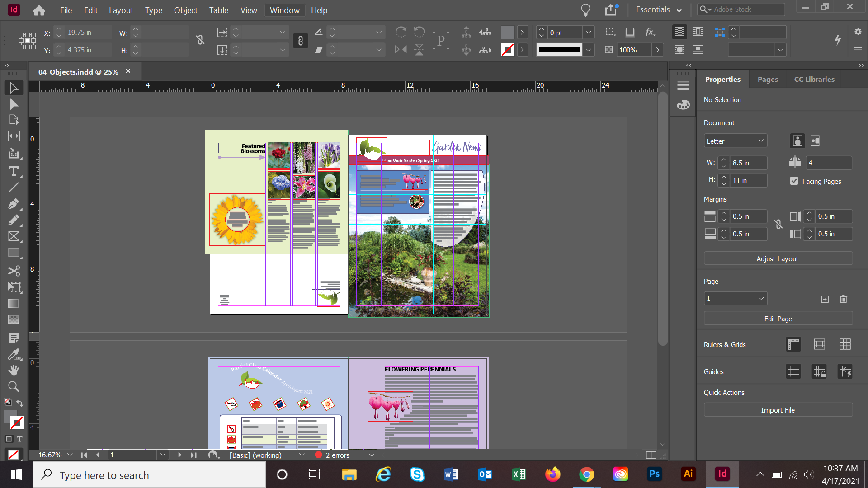The image size is (868, 488).
Task: Select the Pen tool
Action: pyautogui.click(x=14, y=204)
